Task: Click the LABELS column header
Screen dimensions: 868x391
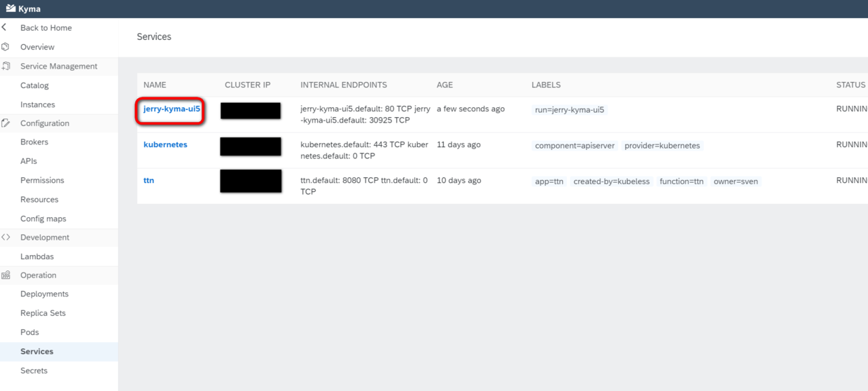Action: tap(546, 85)
